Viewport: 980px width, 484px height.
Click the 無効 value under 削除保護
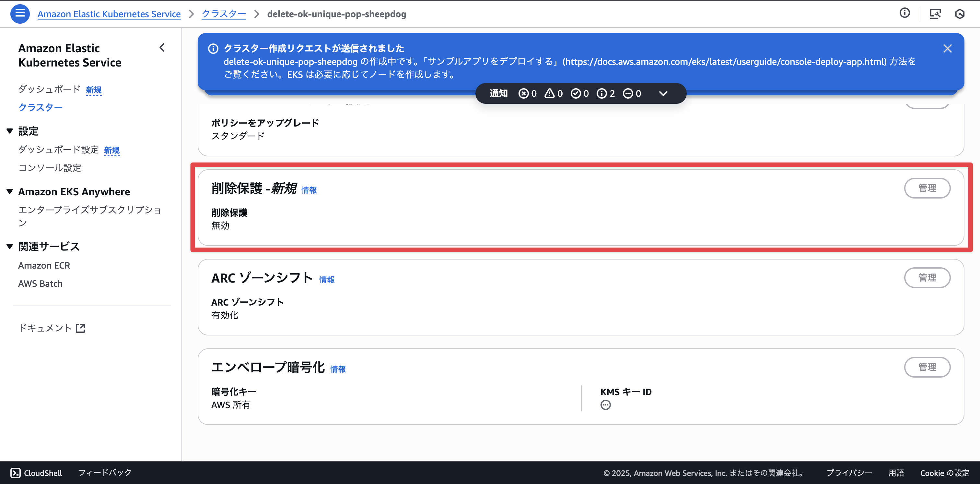tap(220, 225)
